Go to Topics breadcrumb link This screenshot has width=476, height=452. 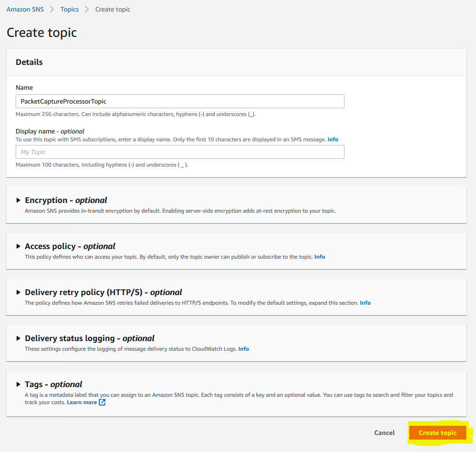(x=69, y=9)
